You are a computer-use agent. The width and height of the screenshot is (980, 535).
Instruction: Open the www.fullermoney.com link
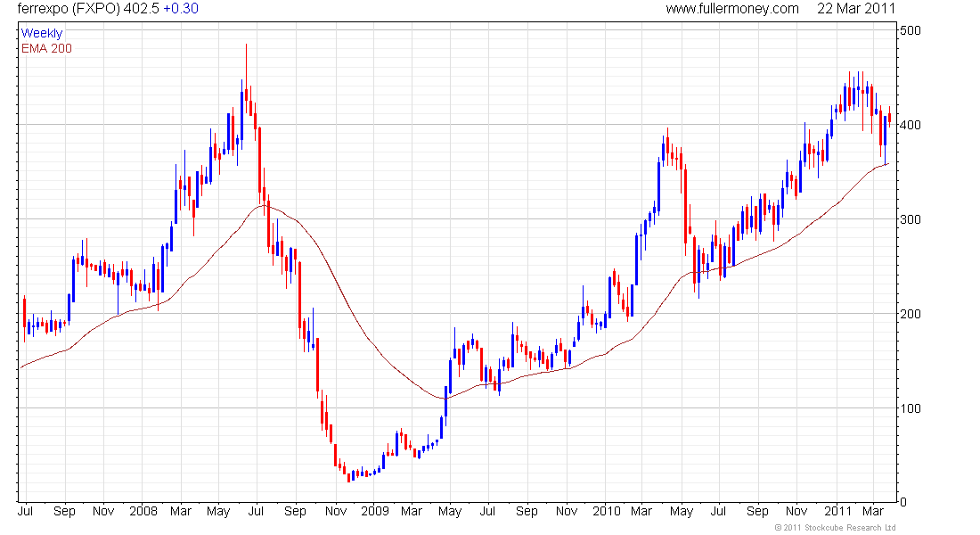(x=731, y=9)
